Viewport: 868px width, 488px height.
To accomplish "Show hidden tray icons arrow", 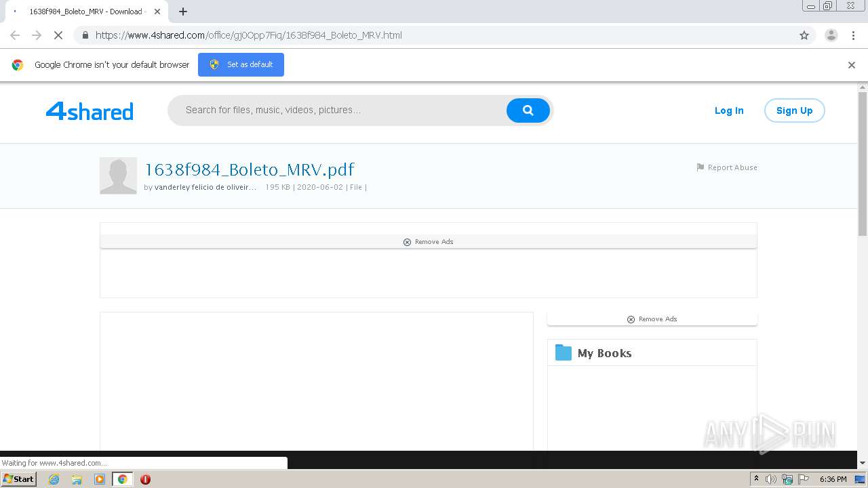I will 757,479.
